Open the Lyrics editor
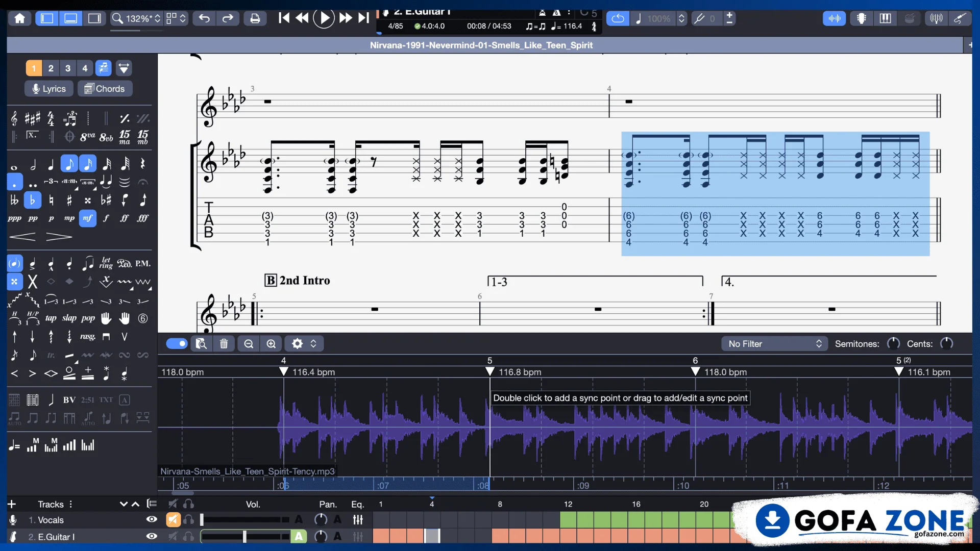Image resolution: width=980 pixels, height=551 pixels. (x=49, y=88)
